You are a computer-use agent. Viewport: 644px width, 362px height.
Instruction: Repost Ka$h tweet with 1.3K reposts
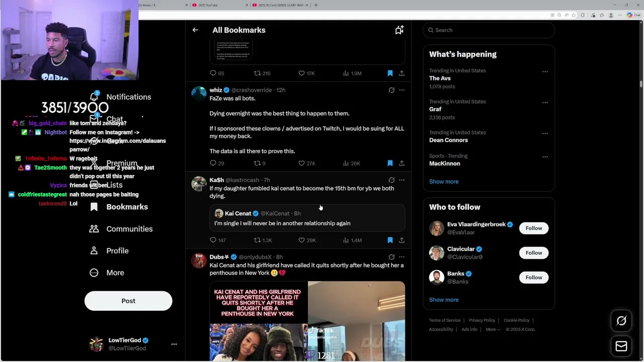[263, 240]
